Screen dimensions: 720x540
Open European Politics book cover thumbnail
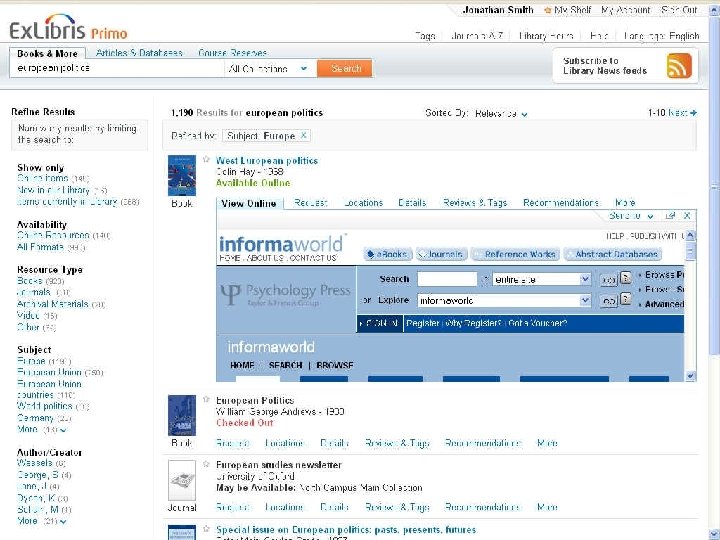[x=182, y=415]
